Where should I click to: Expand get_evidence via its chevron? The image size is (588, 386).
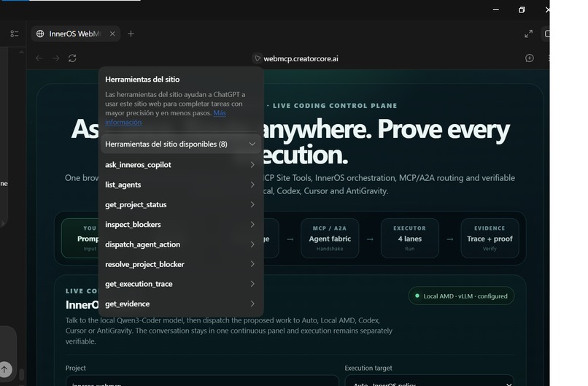point(252,304)
